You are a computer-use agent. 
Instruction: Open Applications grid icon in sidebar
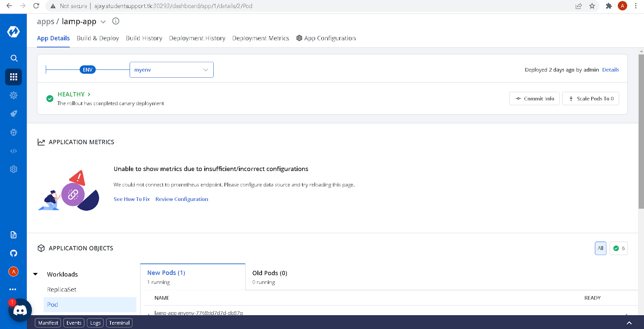point(14,77)
